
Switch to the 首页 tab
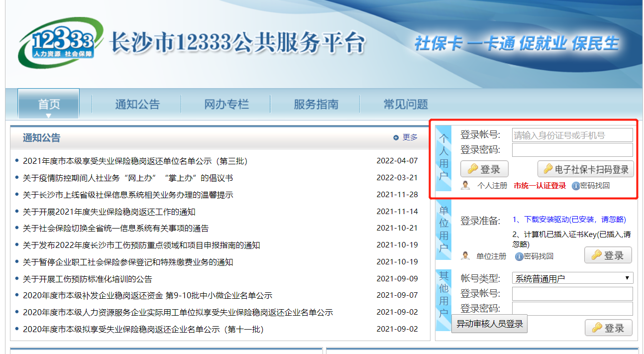pyautogui.click(x=49, y=104)
